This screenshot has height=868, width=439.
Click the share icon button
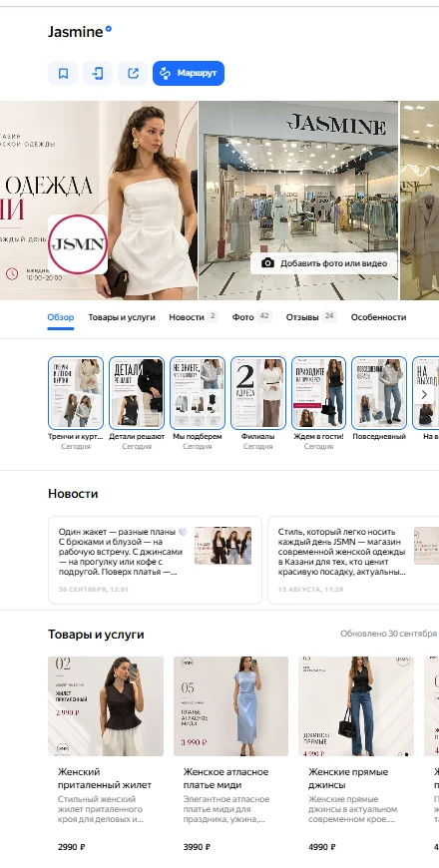pos(133,73)
